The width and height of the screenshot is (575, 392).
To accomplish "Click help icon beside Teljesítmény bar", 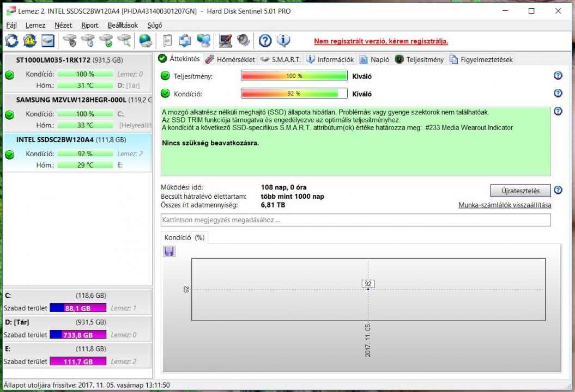I will coord(558,76).
